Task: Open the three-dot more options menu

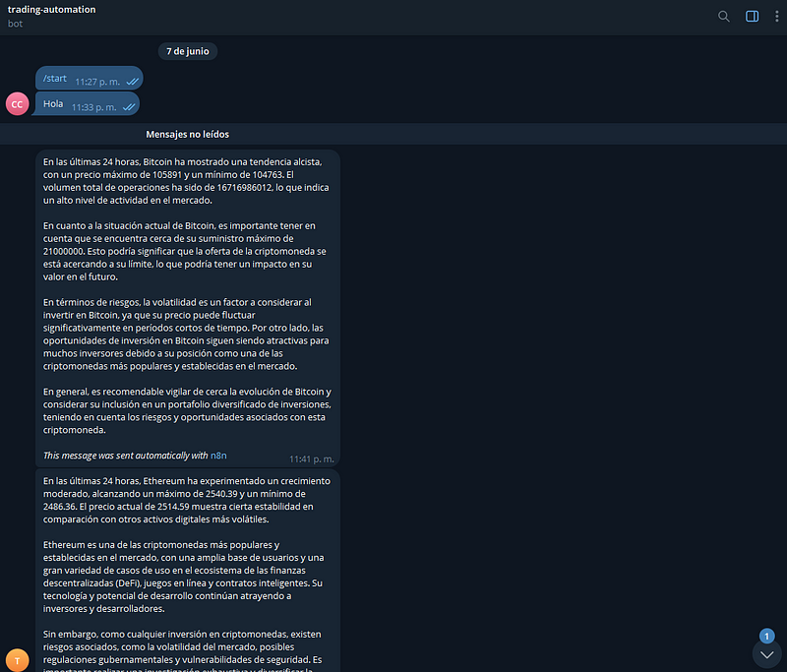Action: coord(776,16)
